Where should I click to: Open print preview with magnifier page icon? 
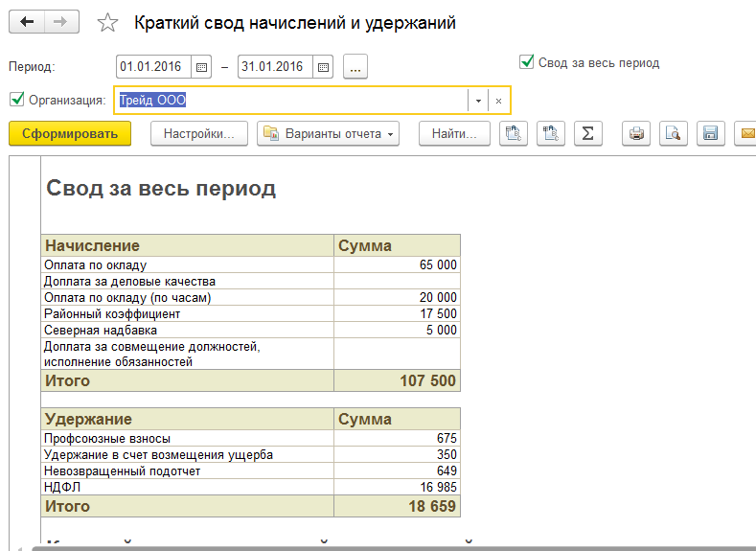pyautogui.click(x=673, y=134)
